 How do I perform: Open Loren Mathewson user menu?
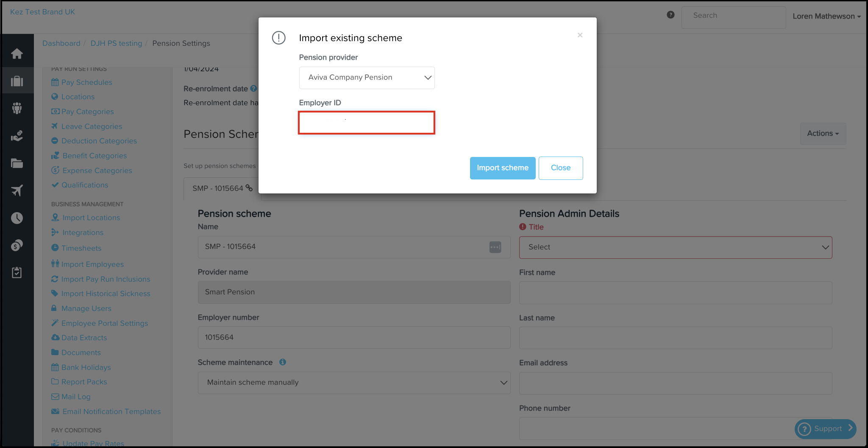(826, 16)
